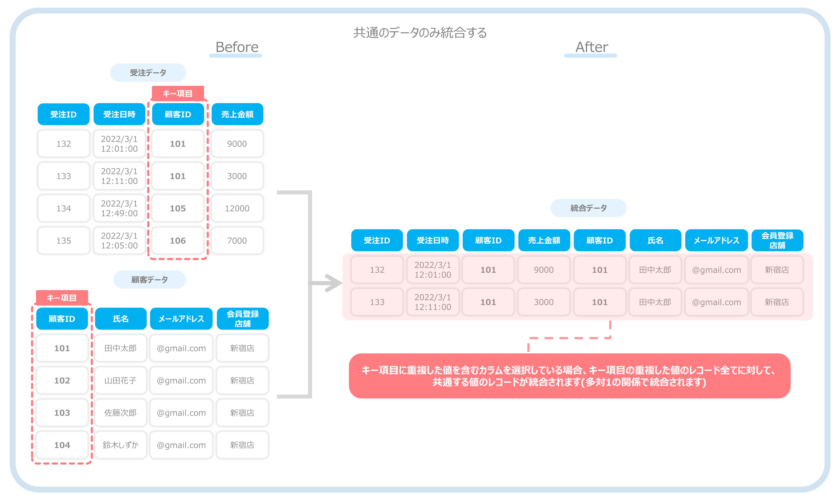Select メールアドレス header in the 統合データ table
Screen dimensions: 840x504
(x=717, y=240)
